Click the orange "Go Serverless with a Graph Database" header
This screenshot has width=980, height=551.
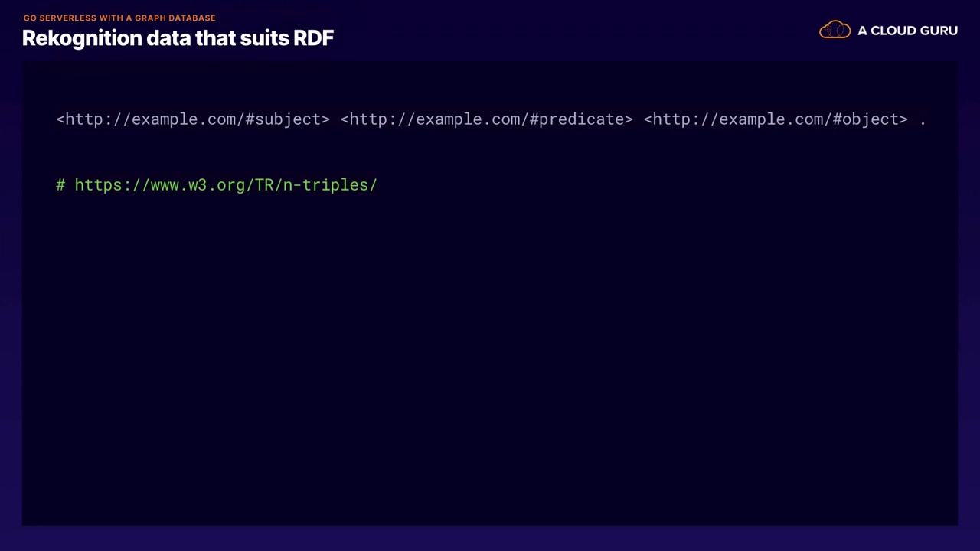pyautogui.click(x=119, y=18)
